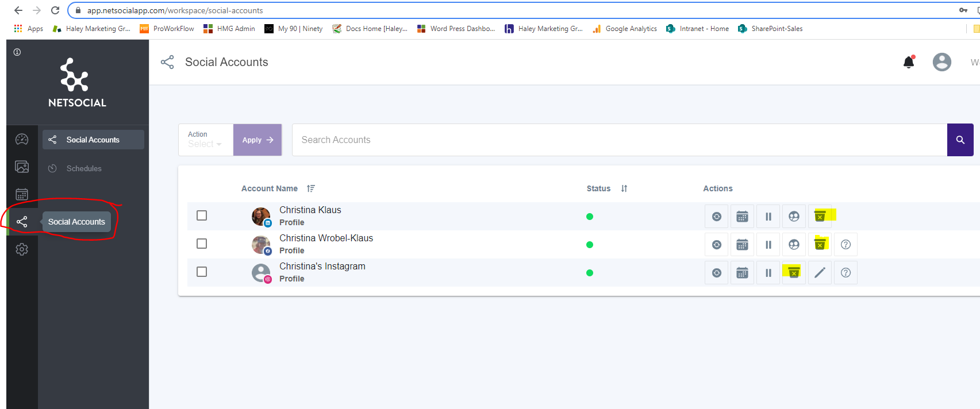This screenshot has width=980, height=409.
Task: Click Christina Wrobel-Klaus profile picture
Action: click(x=261, y=245)
